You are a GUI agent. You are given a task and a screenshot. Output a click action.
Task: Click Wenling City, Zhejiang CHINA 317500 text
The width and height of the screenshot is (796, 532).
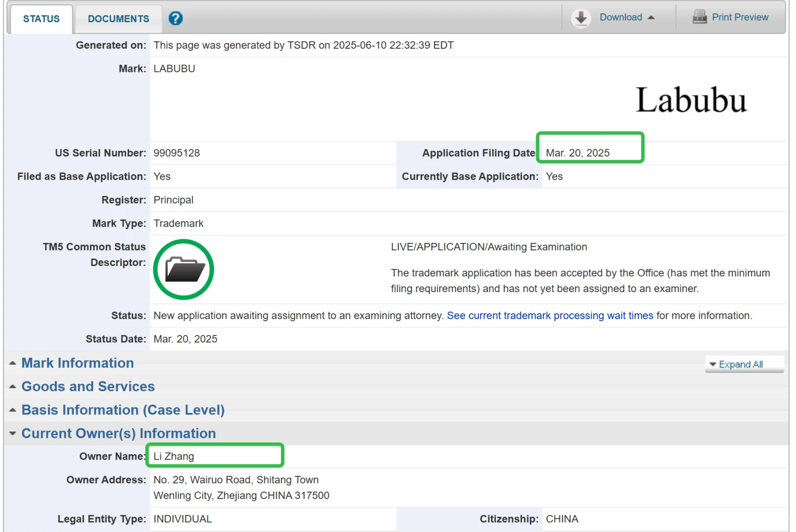(x=242, y=496)
